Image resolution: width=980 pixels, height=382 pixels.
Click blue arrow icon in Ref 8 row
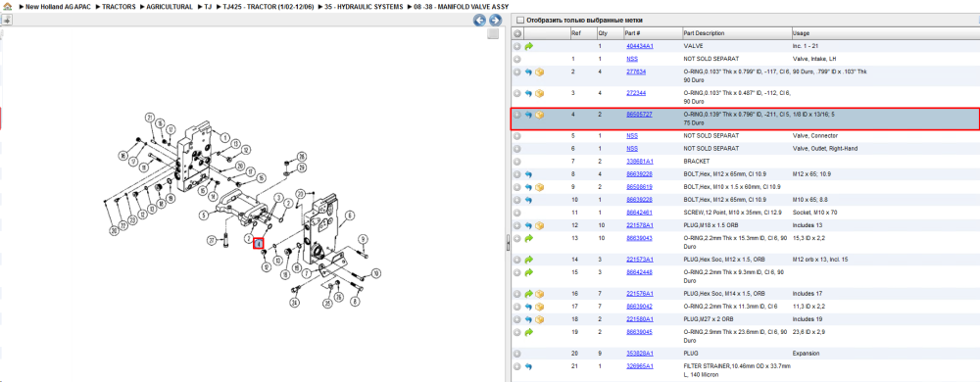(529, 174)
